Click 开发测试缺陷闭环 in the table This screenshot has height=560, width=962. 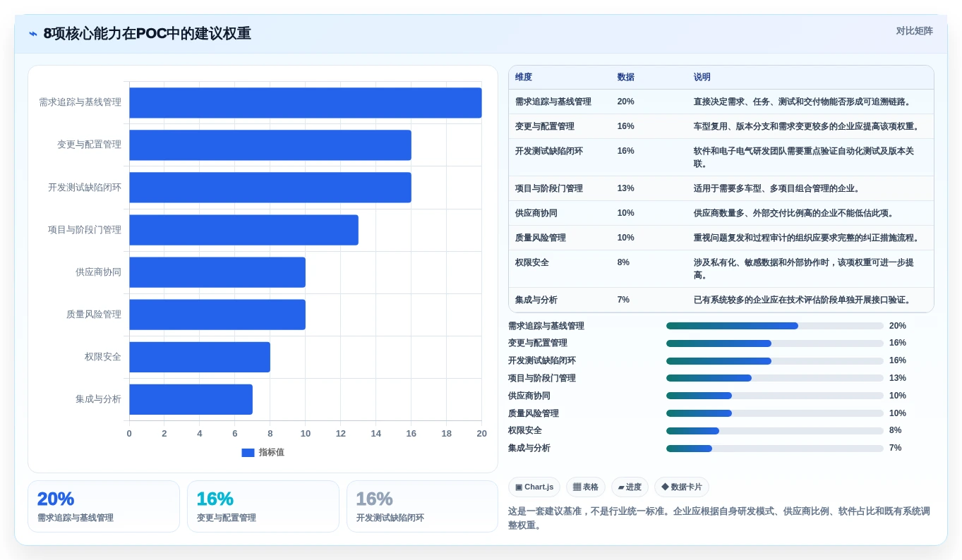pos(549,151)
